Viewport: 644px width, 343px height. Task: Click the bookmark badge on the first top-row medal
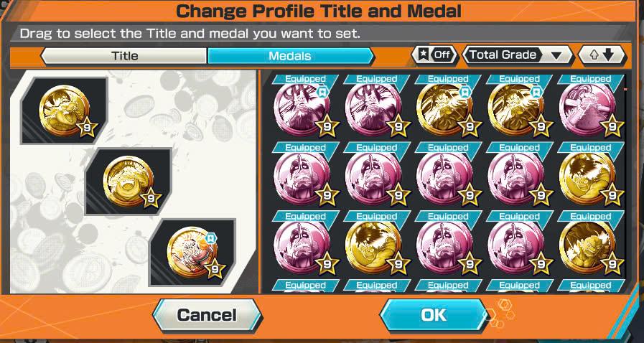coord(322,93)
